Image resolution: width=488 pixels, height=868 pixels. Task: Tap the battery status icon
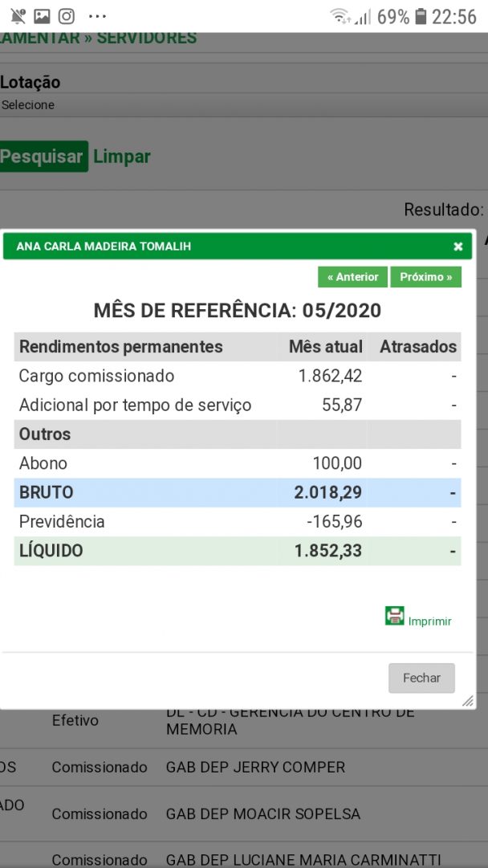(421, 16)
